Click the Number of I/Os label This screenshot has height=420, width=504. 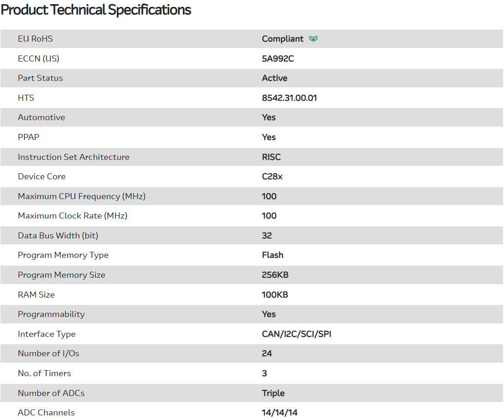click(x=48, y=353)
